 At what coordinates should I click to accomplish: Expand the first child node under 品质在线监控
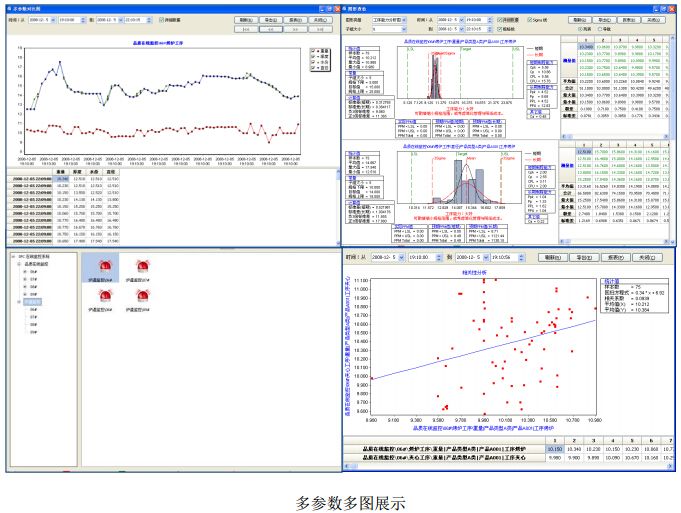tap(24, 270)
